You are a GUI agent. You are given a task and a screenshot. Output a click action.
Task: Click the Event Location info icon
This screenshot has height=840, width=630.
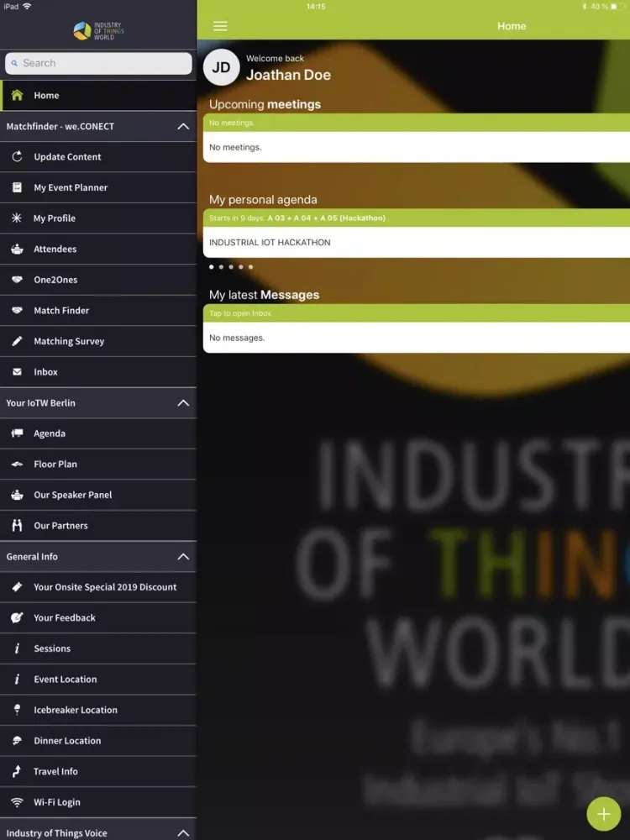click(x=17, y=679)
